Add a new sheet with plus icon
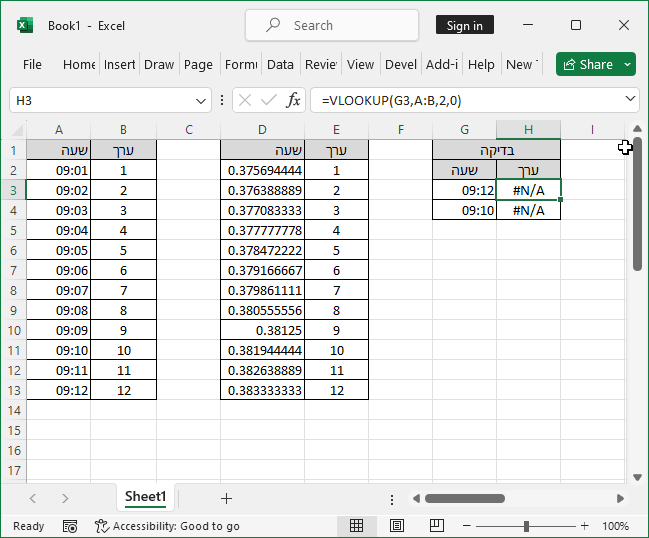This screenshot has height=538, width=649. coord(226,498)
